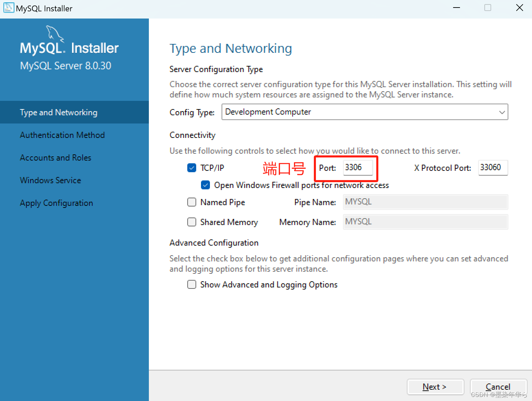Screen dimensions: 532x401
Task: Click the Cancel button
Action: [x=498, y=387]
